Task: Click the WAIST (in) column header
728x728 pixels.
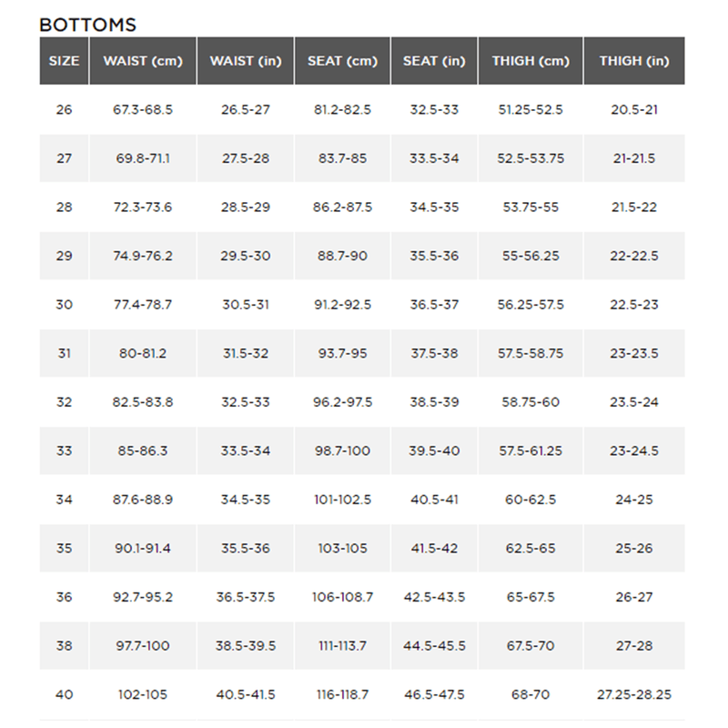Action: [246, 61]
